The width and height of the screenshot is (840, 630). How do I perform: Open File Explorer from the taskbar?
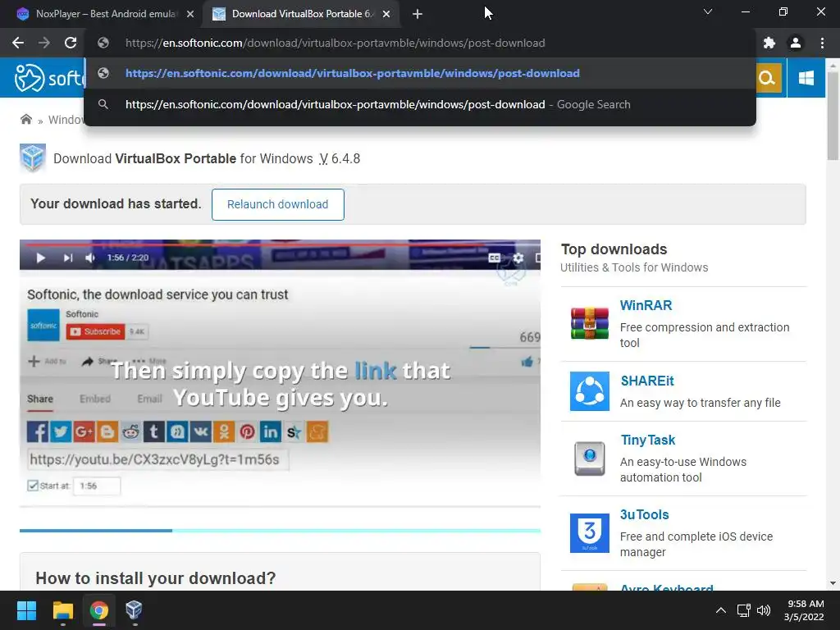[x=62, y=610]
